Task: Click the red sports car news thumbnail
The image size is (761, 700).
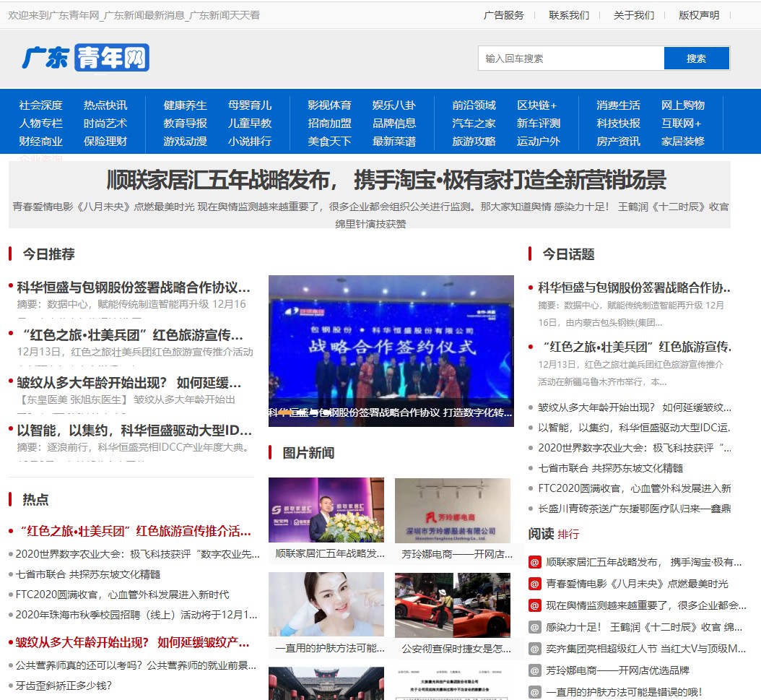Action: [x=452, y=605]
